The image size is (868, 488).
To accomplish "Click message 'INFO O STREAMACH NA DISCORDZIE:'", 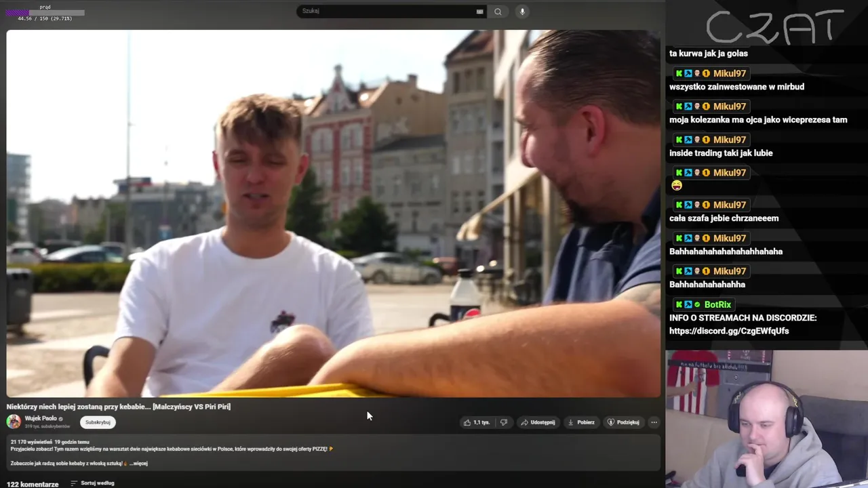I will point(743,318).
